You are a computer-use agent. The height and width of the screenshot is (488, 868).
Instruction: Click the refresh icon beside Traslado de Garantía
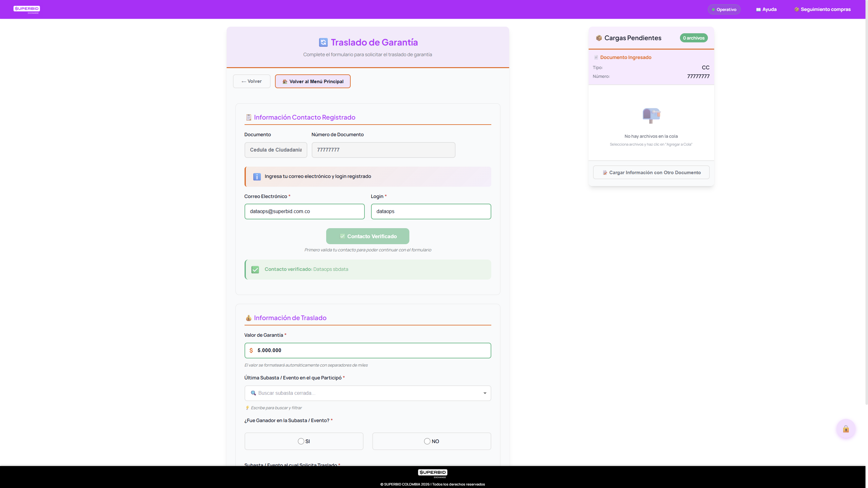point(323,42)
